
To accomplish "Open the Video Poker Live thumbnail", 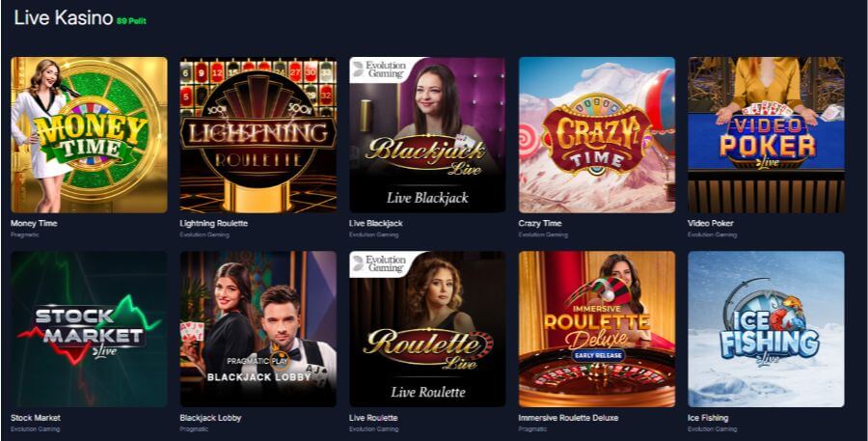I will click(x=766, y=135).
